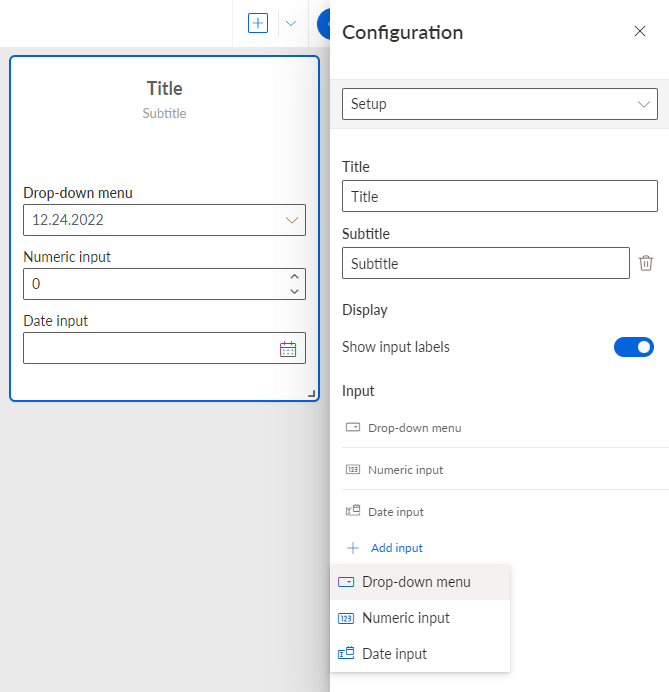This screenshot has width=669, height=692.
Task: Choose Date input from the popup menu
Action: (420, 654)
